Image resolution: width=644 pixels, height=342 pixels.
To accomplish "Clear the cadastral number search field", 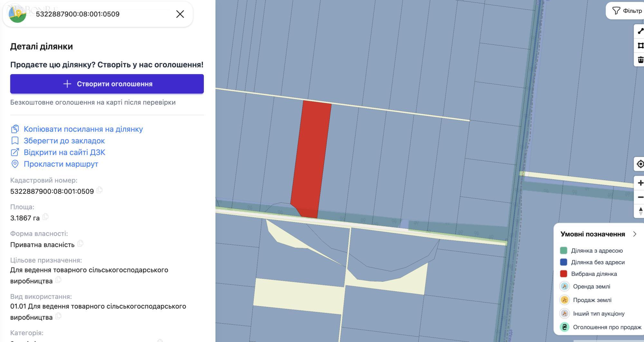I will tap(180, 14).
